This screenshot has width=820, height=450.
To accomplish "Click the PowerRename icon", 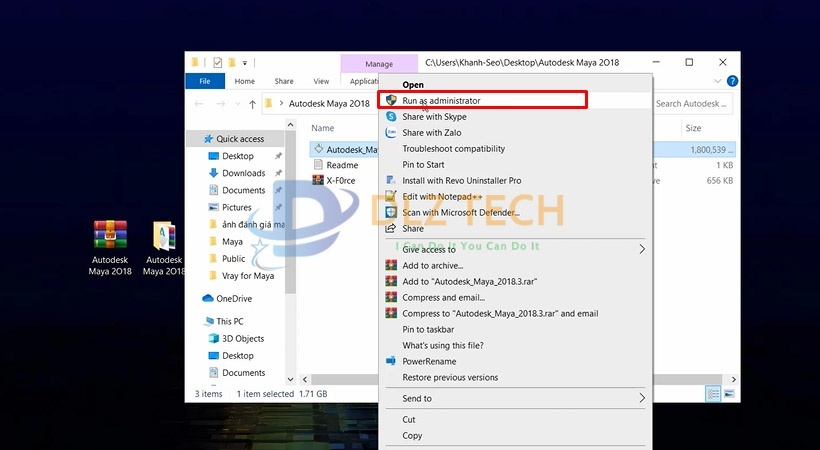I will point(391,361).
